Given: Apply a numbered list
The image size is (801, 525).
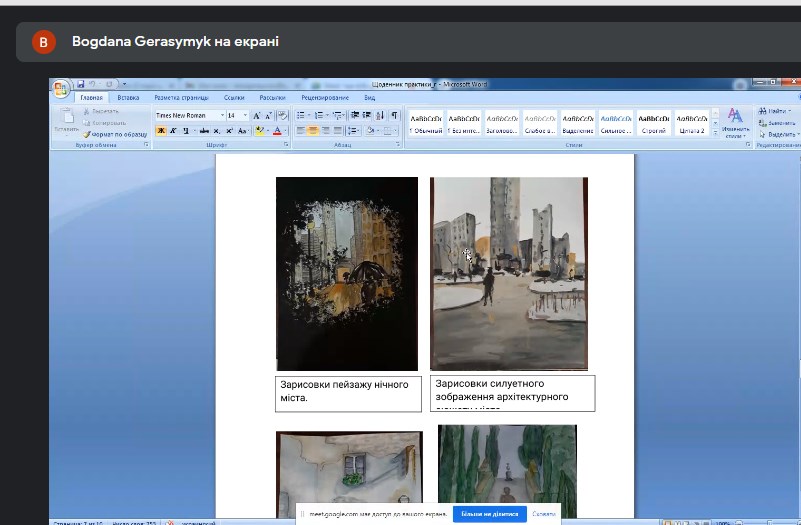Looking at the screenshot, I should [x=319, y=115].
